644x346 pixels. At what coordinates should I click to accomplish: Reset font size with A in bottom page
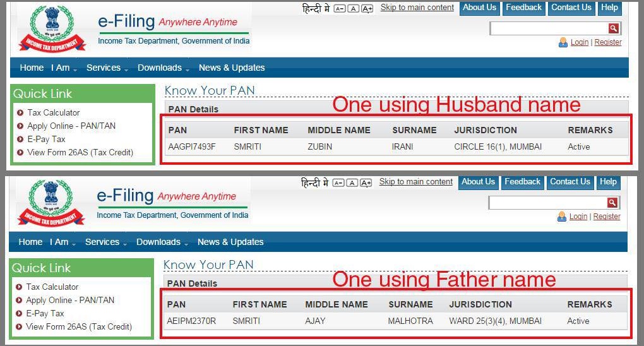pos(352,183)
